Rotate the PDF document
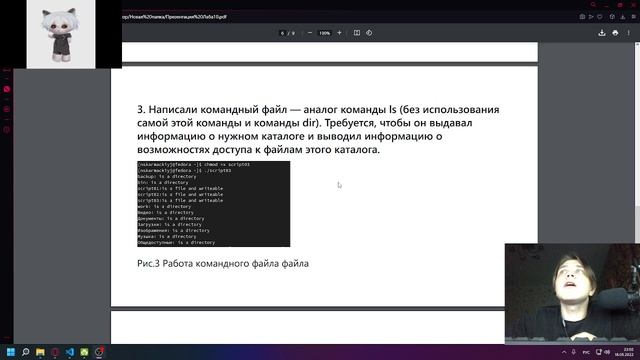The height and width of the screenshot is (360, 640). pos(369,33)
